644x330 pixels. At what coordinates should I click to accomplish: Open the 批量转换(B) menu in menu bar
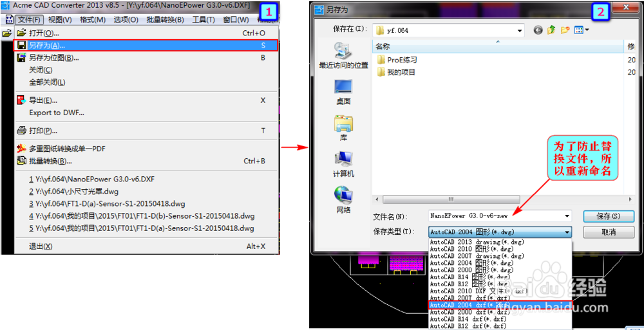coord(165,20)
